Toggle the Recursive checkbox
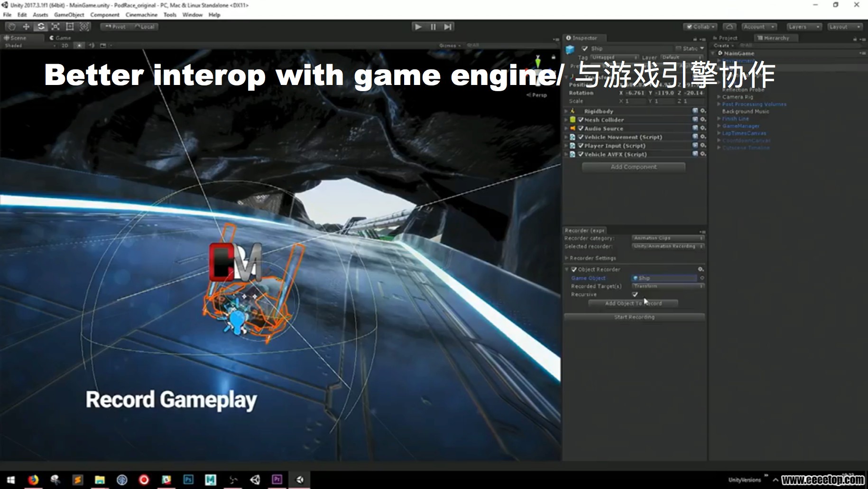Viewport: 868px width, 489px height. pyautogui.click(x=635, y=294)
